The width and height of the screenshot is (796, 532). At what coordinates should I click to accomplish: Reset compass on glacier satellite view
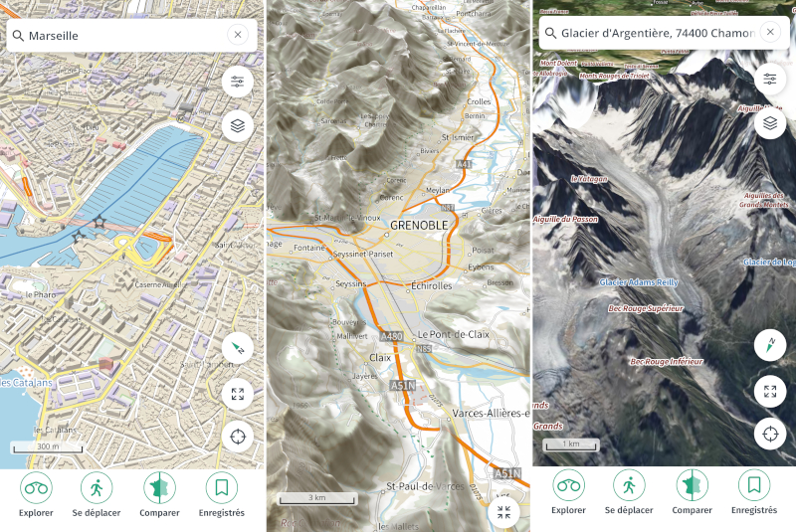[x=770, y=345]
